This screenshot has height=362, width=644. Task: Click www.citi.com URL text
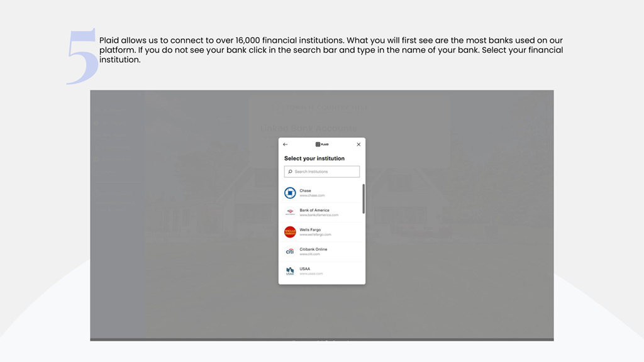click(x=309, y=254)
